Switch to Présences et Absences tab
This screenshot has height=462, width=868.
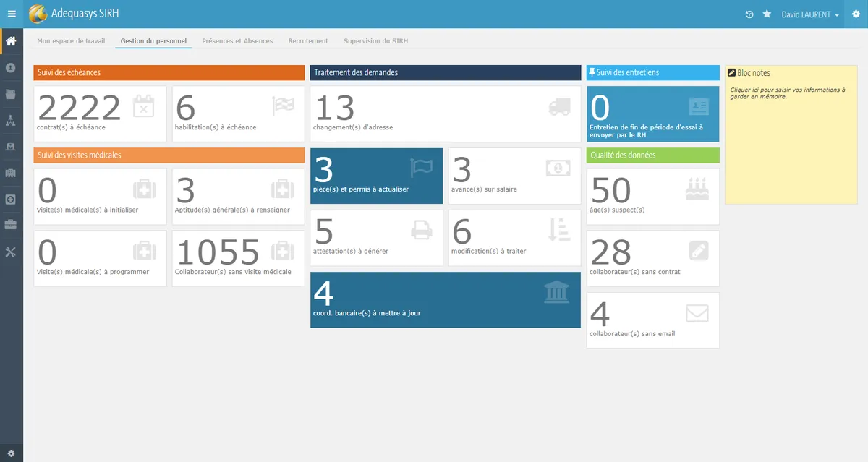[x=237, y=41]
